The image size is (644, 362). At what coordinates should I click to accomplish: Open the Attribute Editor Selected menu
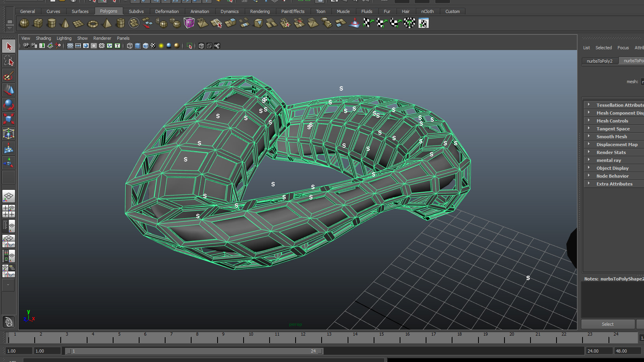click(603, 48)
